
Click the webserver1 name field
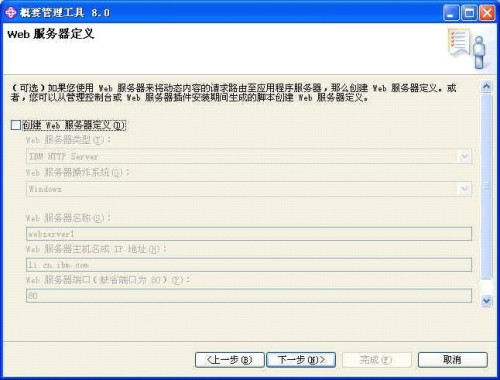point(249,234)
